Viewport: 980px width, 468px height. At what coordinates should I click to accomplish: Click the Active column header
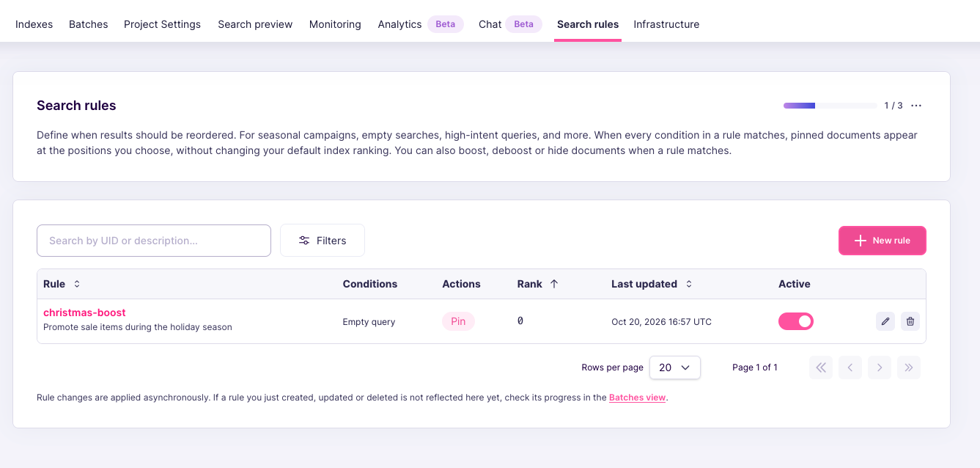point(795,284)
